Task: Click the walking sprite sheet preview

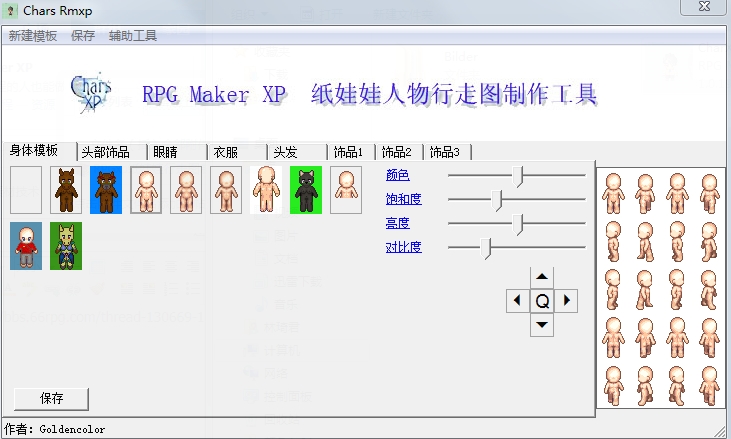Action: coord(661,288)
